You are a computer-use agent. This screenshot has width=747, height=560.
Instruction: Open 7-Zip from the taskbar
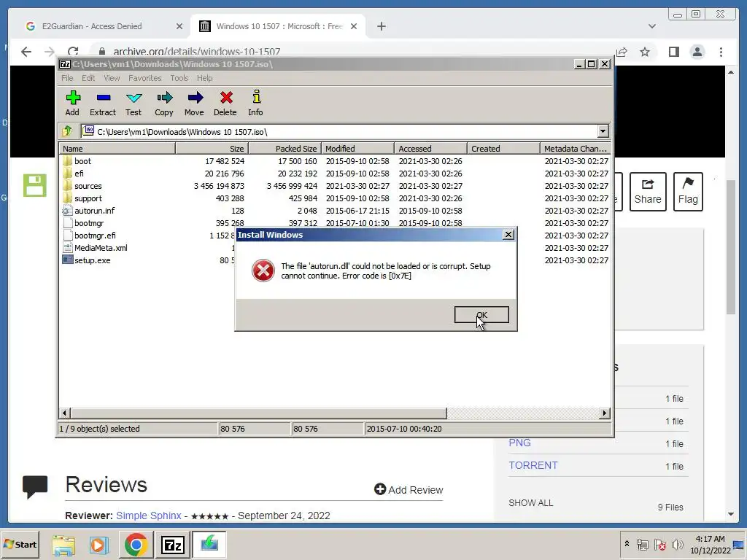point(172,545)
